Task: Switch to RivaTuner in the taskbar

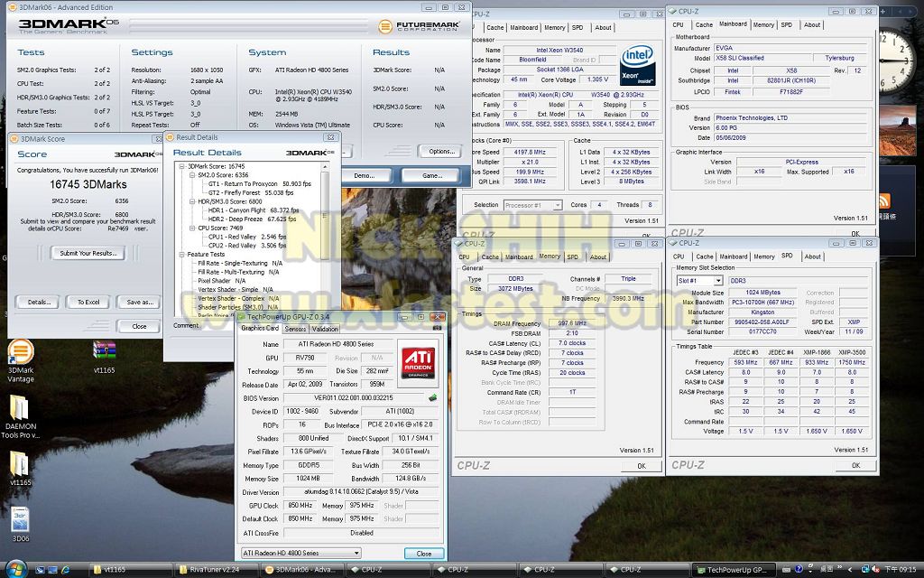Action: (x=213, y=569)
